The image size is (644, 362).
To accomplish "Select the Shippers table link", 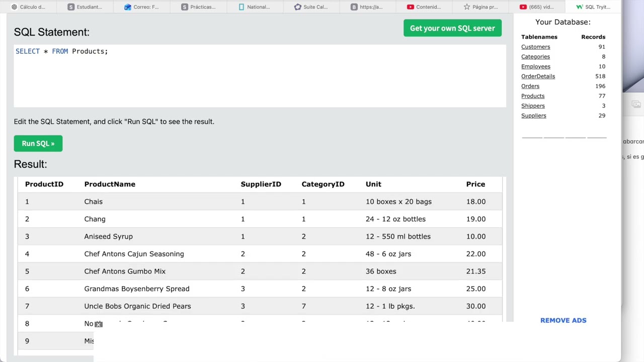I will click(533, 106).
